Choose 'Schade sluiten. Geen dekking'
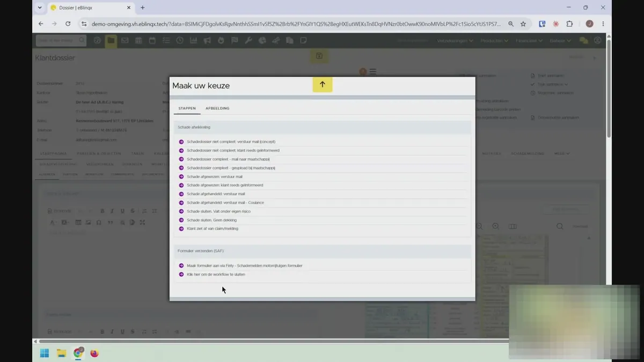Image resolution: width=644 pixels, height=362 pixels. click(211, 220)
